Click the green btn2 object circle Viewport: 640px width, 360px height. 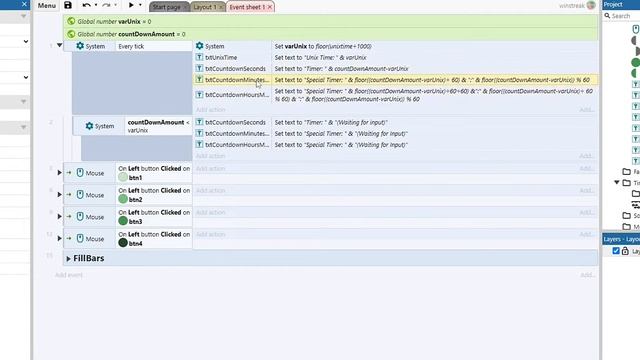click(x=123, y=199)
